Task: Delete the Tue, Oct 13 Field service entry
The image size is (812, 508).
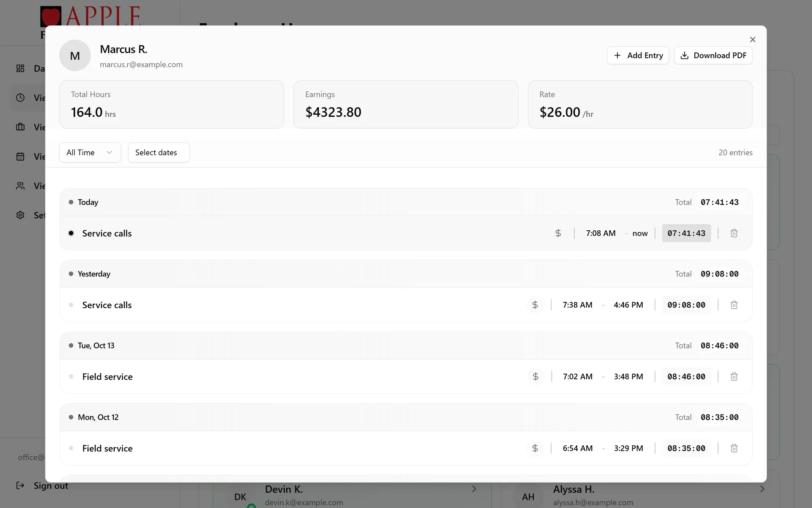Action: pos(734,376)
